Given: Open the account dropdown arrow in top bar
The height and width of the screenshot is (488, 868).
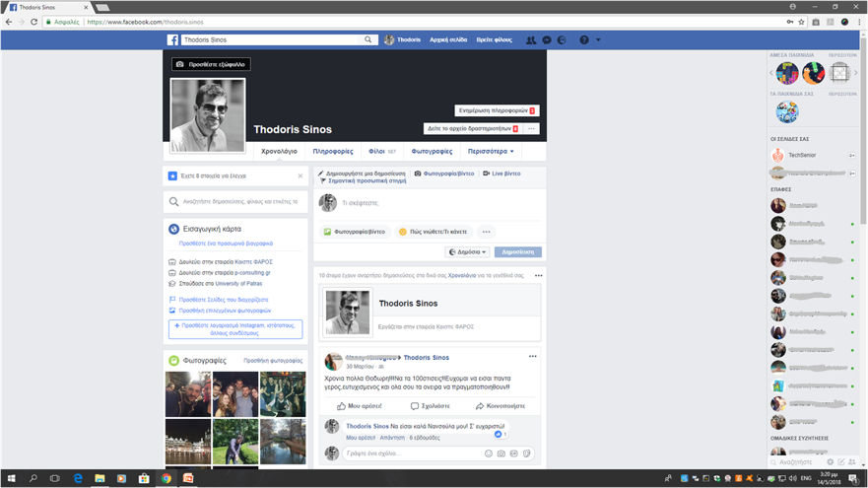Looking at the screenshot, I should point(598,40).
